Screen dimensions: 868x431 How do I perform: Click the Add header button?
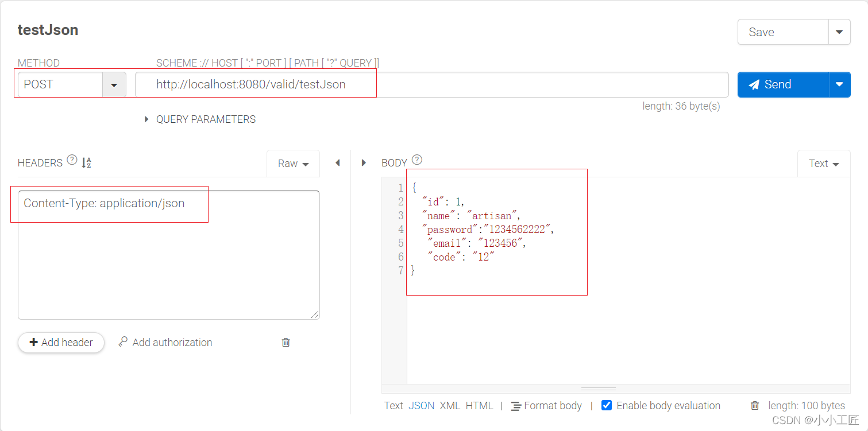tap(60, 342)
